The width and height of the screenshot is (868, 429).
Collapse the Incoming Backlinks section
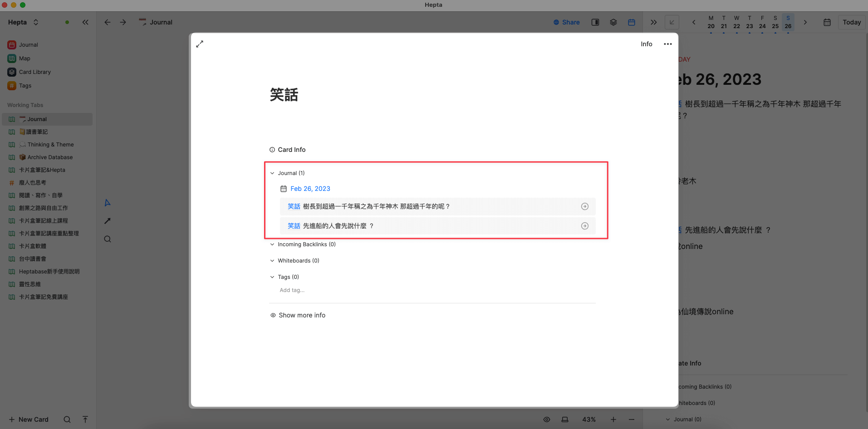coord(272,244)
